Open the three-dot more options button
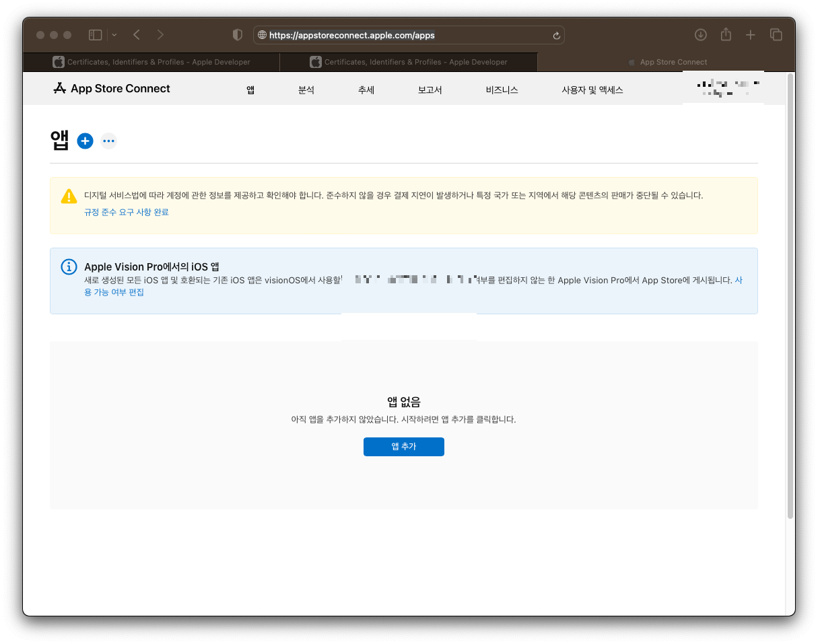818x644 pixels. click(108, 141)
